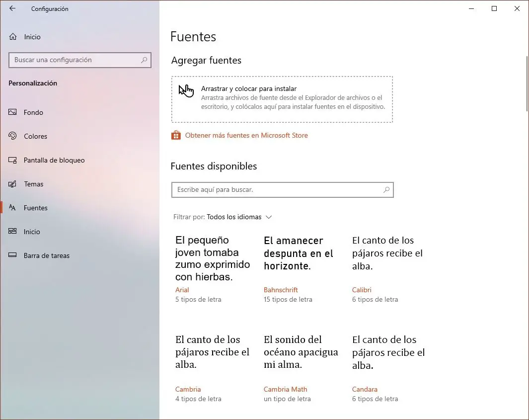
Task: Click the Agregar fuentes heading
Action: point(206,61)
